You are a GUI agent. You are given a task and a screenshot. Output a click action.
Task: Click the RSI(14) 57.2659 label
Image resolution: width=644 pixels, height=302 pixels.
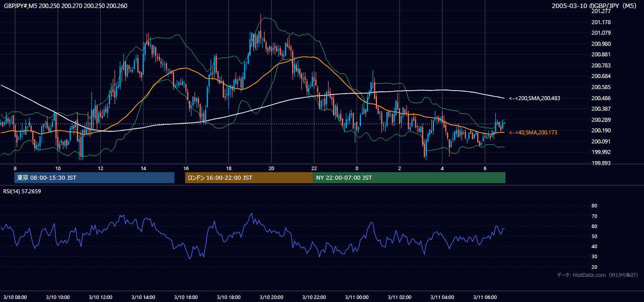(22, 191)
